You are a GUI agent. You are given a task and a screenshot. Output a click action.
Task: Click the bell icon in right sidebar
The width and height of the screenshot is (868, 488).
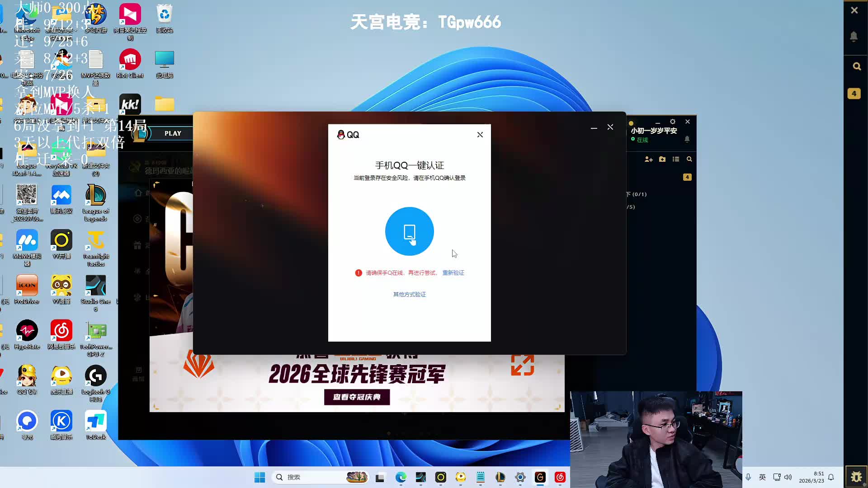point(854,36)
